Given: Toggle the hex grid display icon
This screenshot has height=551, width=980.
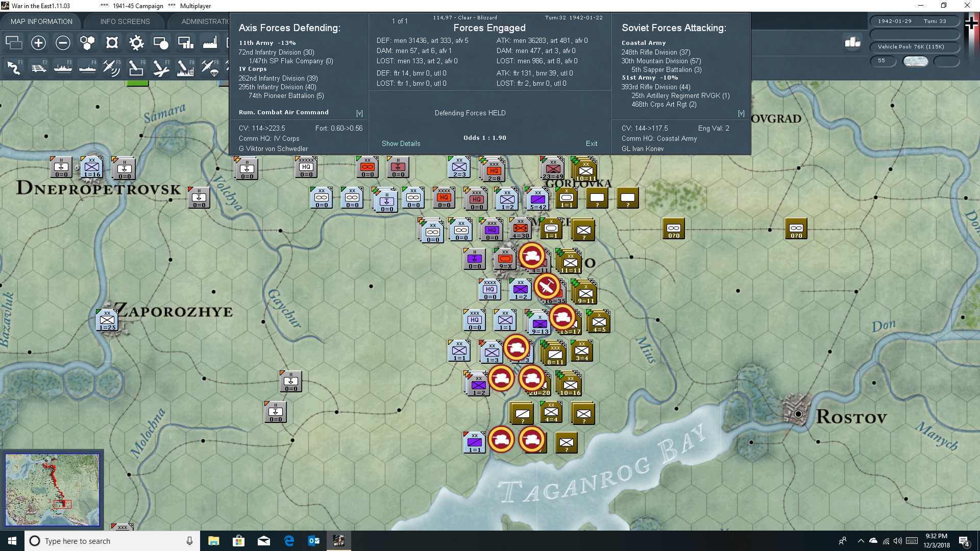Looking at the screenshot, I should (87, 43).
